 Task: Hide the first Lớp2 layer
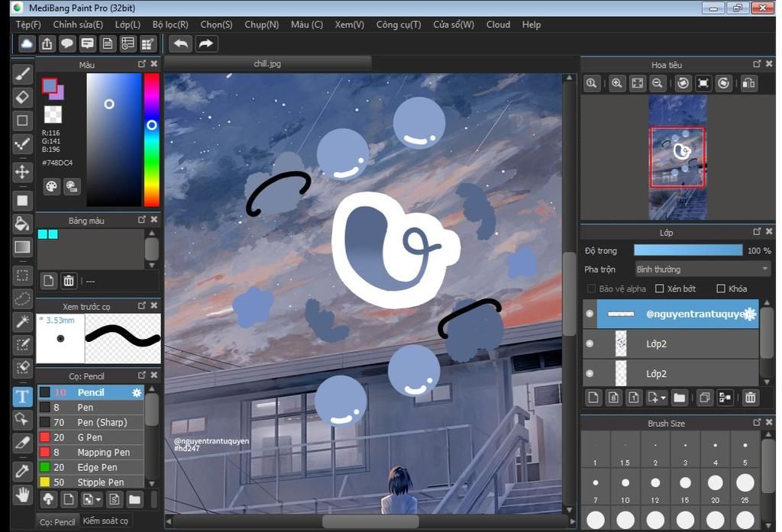590,343
